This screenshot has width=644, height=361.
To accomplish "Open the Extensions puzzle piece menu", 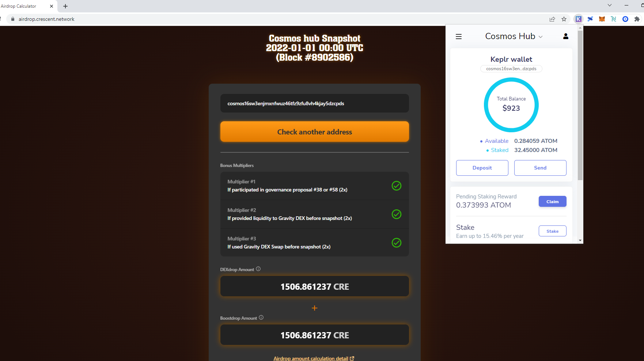I will pos(637,19).
